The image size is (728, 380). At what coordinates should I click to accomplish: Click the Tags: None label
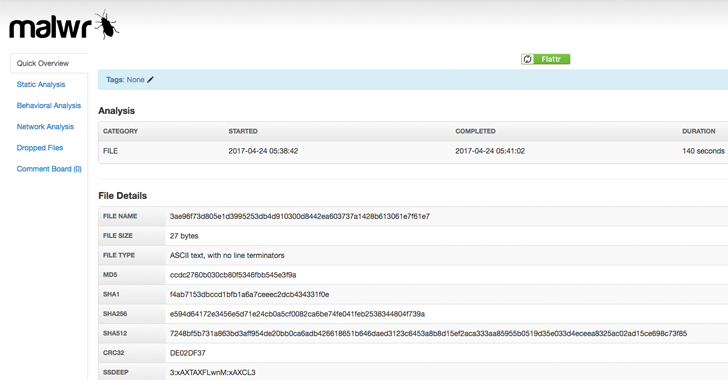tap(125, 80)
